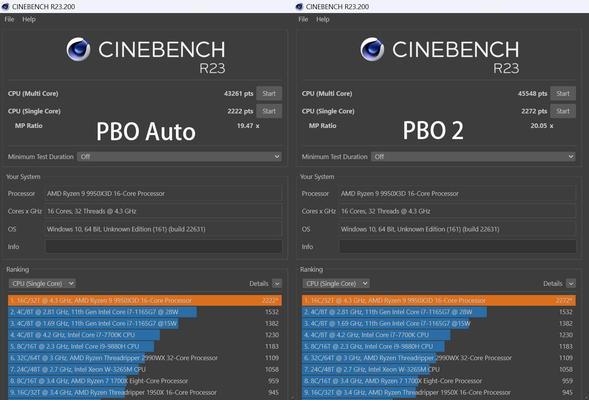Select 43261 pts multi core score
This screenshot has height=400, width=589.
click(x=239, y=94)
